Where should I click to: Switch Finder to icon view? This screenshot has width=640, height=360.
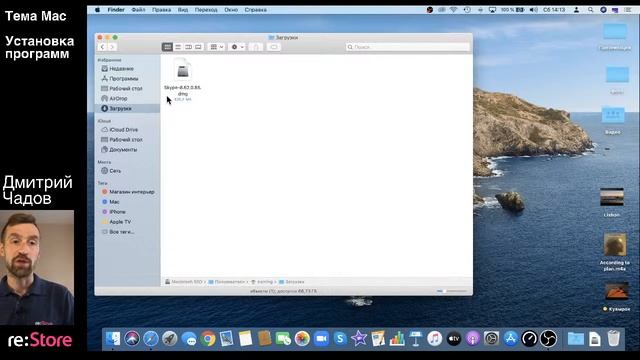[167, 47]
